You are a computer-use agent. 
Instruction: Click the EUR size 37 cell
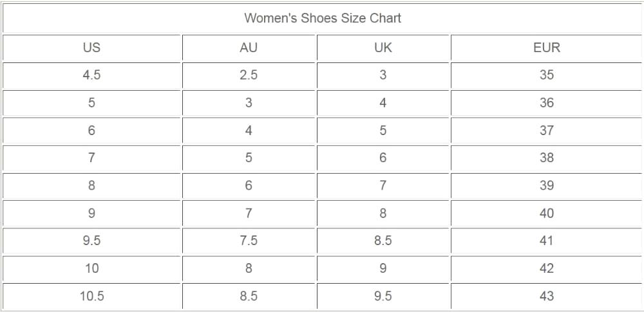pos(547,131)
